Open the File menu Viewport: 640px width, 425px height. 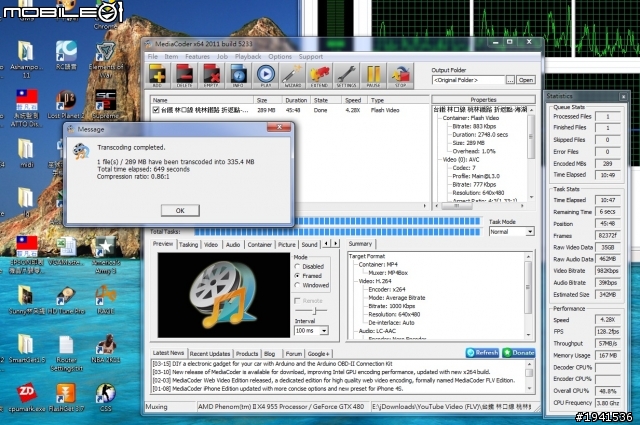tap(153, 56)
